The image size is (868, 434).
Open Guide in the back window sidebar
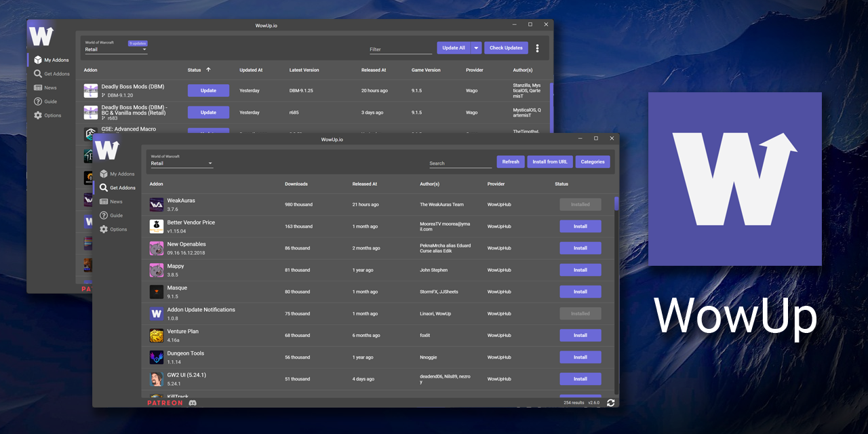pyautogui.click(x=45, y=102)
